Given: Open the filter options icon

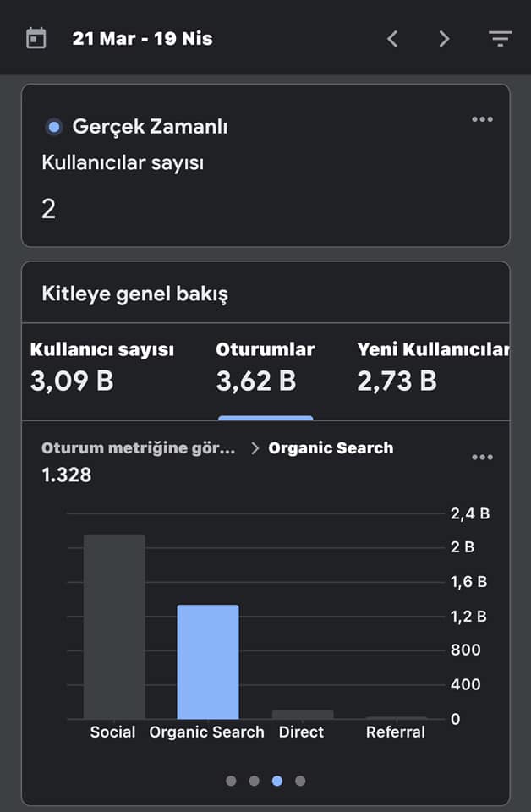Looking at the screenshot, I should point(500,38).
